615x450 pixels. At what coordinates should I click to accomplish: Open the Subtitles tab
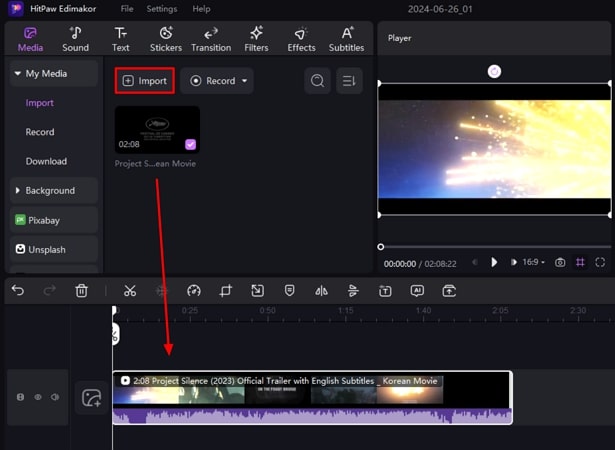tap(346, 39)
